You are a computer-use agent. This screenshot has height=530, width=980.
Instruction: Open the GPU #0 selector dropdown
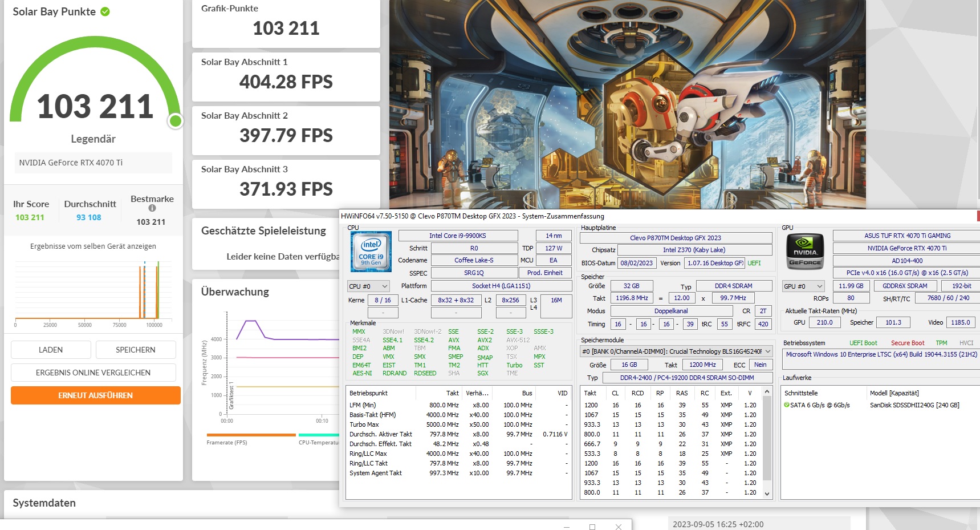pos(820,286)
